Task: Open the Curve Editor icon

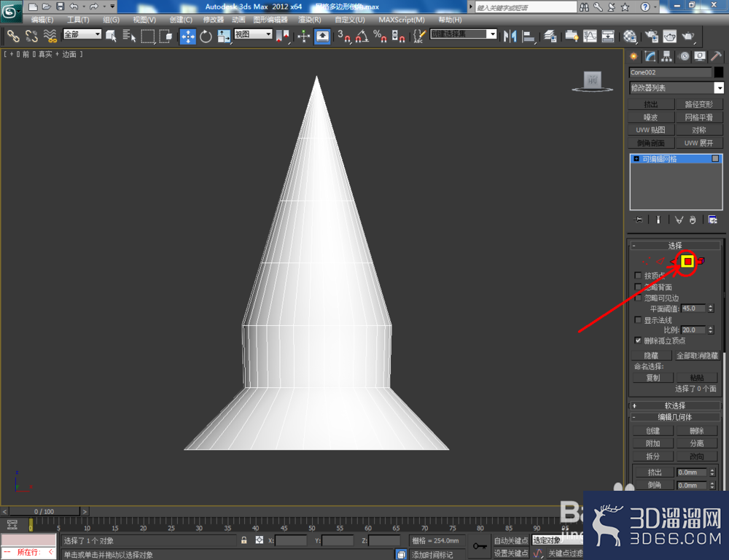Action: (590, 36)
